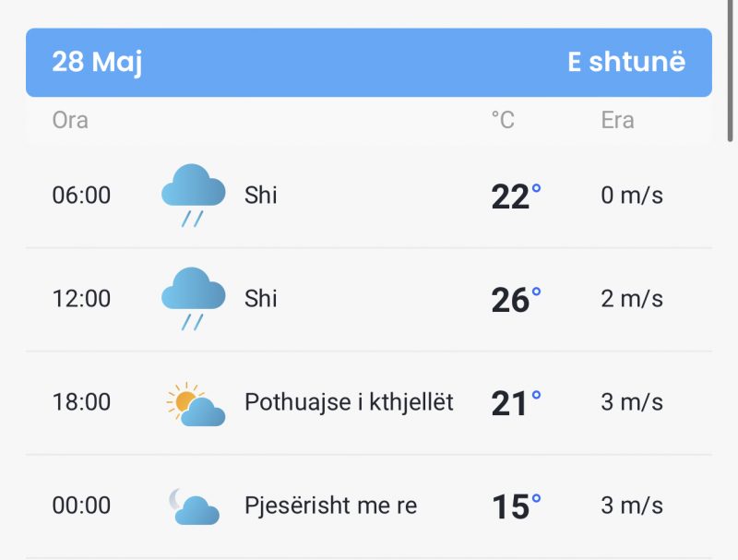738x560 pixels.
Task: Click the 22° temperature value
Action: (516, 196)
